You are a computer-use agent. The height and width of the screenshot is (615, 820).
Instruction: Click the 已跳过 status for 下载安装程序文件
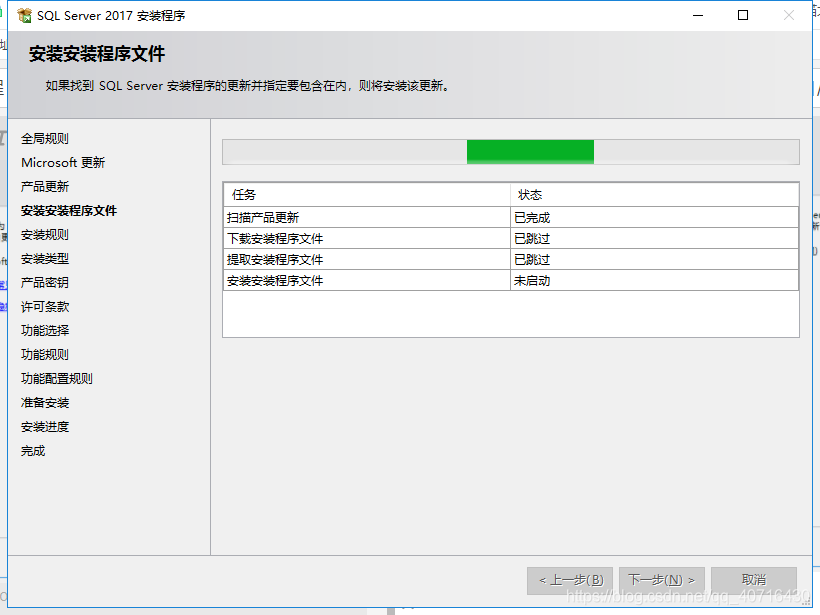click(654, 238)
